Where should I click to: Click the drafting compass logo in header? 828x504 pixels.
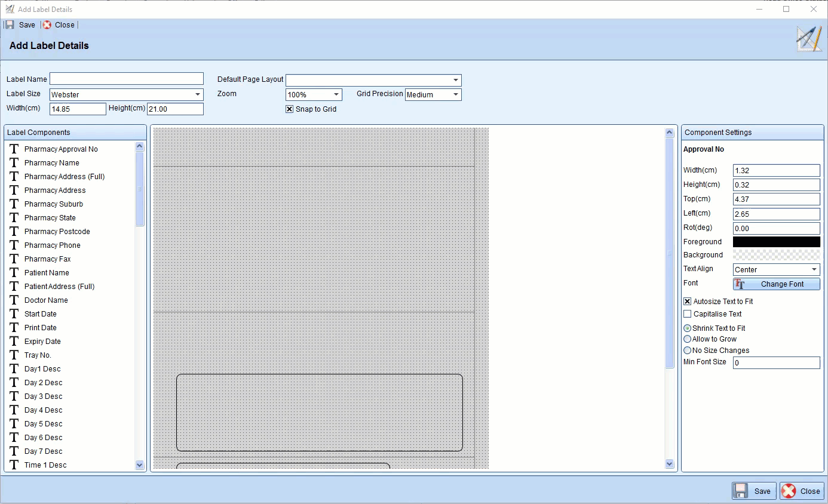click(x=809, y=39)
